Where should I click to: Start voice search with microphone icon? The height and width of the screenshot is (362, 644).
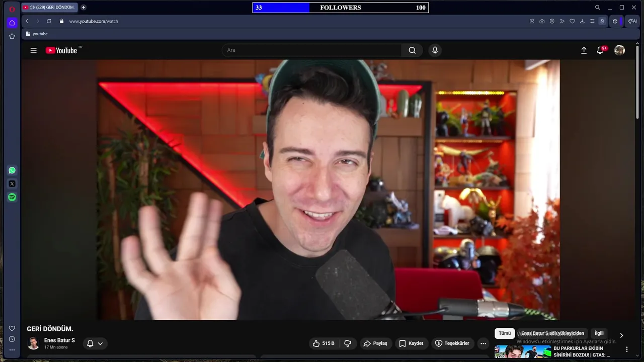[435, 50]
